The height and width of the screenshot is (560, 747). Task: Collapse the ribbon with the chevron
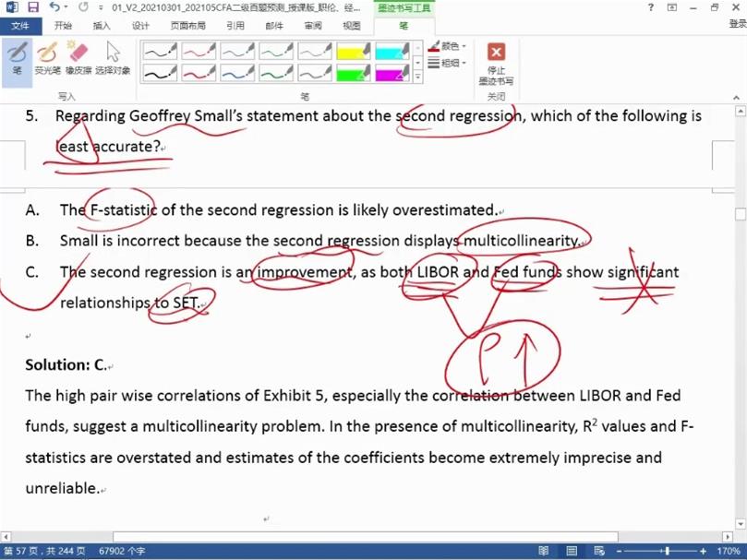click(736, 97)
